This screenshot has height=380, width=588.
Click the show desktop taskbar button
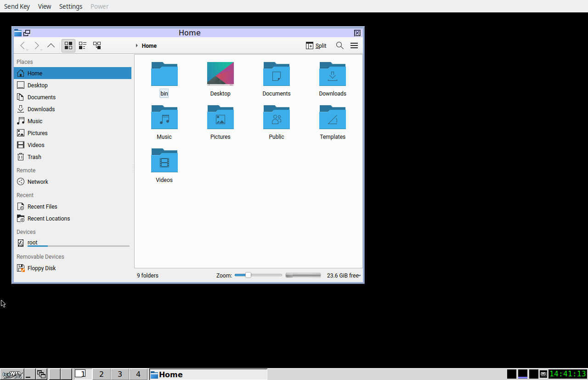point(29,374)
